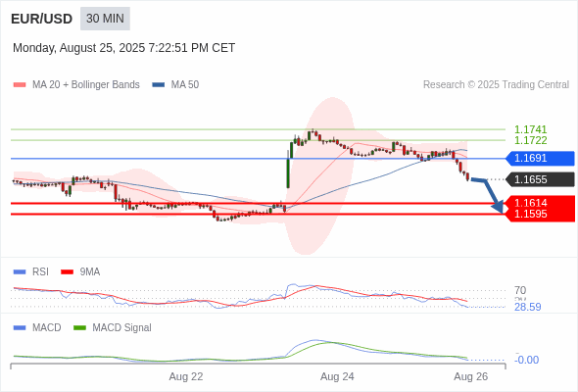Click the MA 20 + Bollinger Bands legend swatch
The image size is (578, 392).
pyautogui.click(x=20, y=85)
